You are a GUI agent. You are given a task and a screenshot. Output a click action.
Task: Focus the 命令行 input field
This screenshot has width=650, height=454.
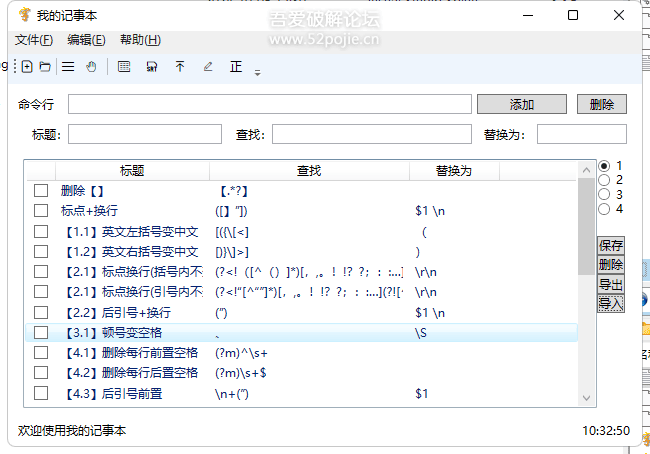(270, 104)
